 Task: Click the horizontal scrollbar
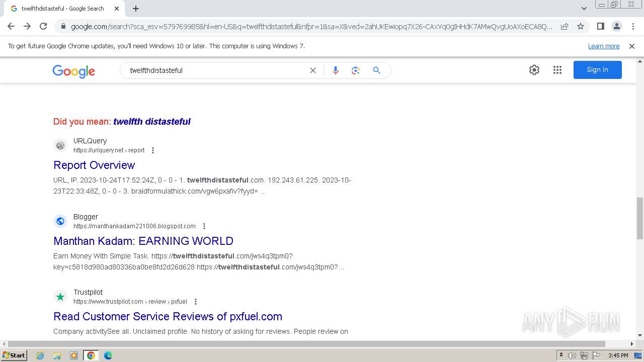tap(306, 344)
